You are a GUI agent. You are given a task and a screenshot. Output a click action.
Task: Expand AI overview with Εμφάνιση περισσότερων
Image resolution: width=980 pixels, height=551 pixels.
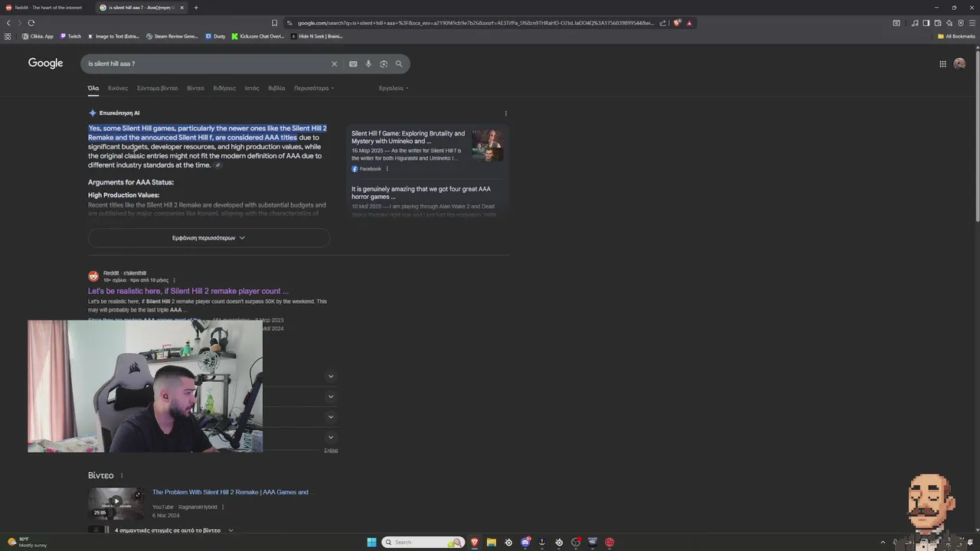click(209, 238)
